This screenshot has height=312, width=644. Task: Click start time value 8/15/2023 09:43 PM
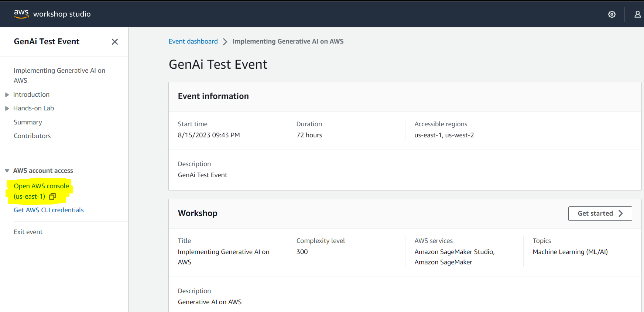click(x=209, y=135)
